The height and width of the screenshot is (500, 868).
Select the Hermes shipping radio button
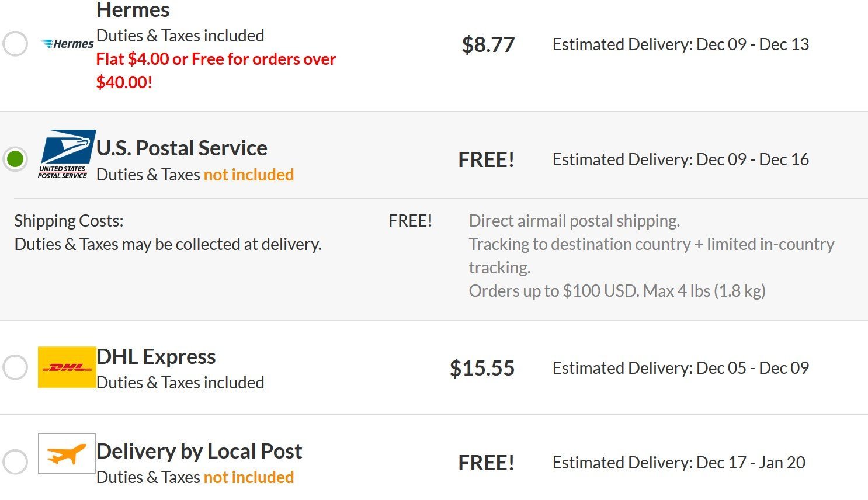[x=15, y=44]
